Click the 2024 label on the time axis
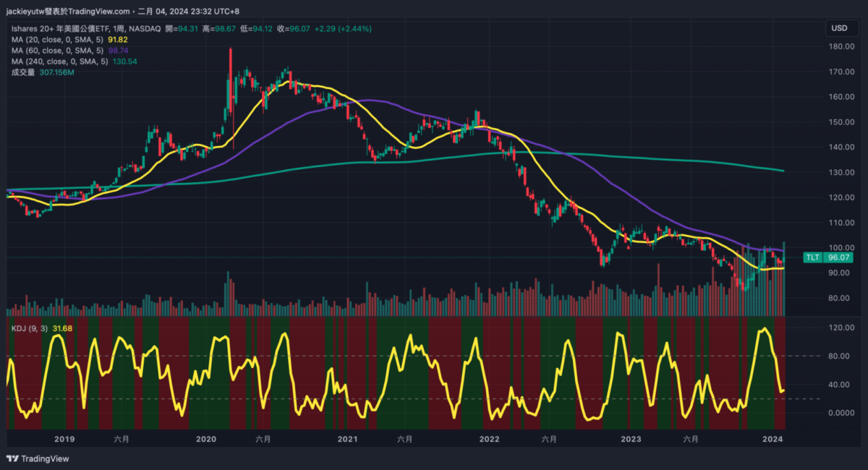Image resolution: width=868 pixels, height=470 pixels. coord(773,439)
